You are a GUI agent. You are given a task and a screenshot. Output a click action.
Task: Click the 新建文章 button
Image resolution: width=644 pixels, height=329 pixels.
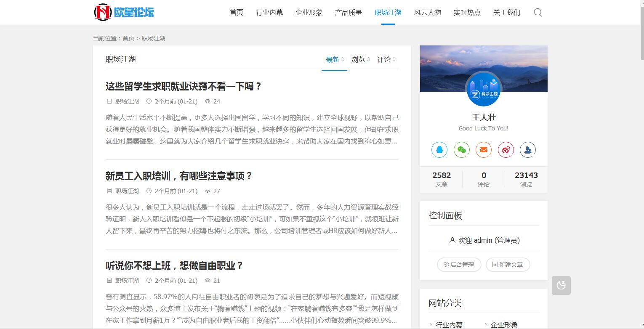[x=508, y=265]
